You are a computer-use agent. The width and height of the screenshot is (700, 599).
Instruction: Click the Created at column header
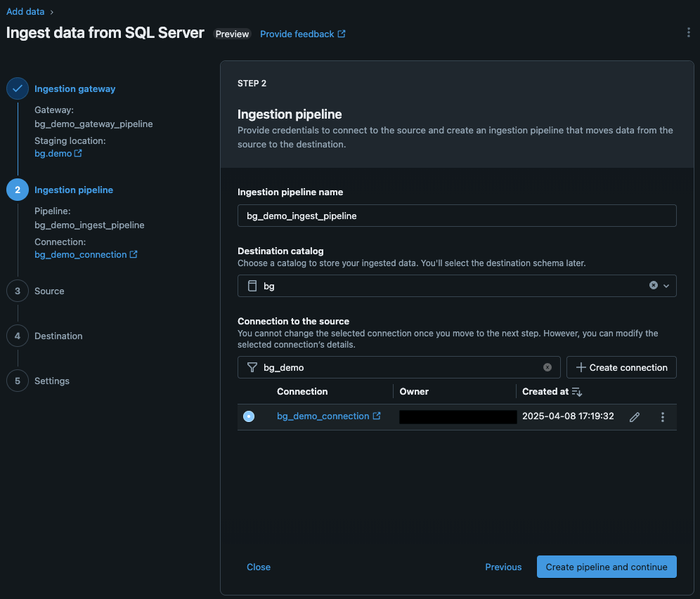tap(545, 392)
